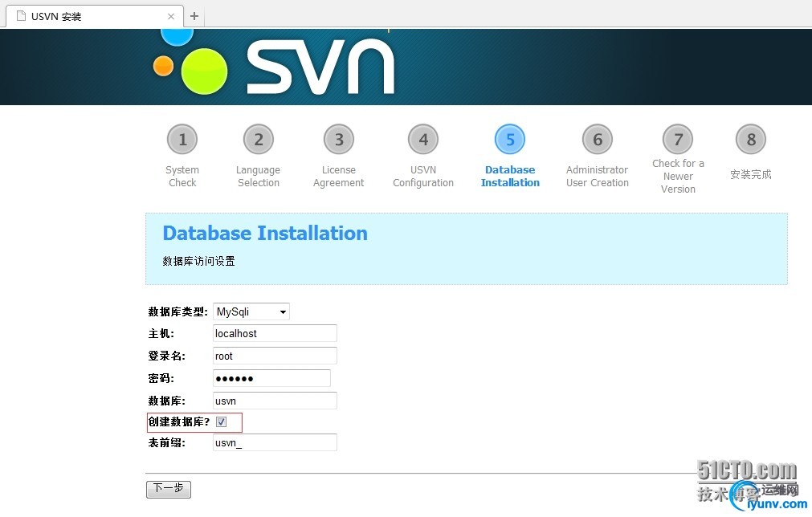Viewport: 812px width, 517px height.
Task: Open the 数据库类型 MySqli dropdown
Action: coord(251,311)
